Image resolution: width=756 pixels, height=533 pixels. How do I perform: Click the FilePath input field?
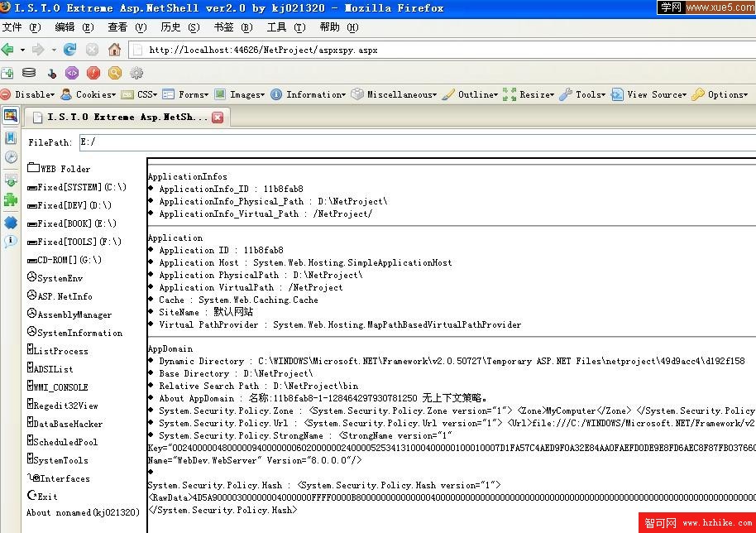418,142
